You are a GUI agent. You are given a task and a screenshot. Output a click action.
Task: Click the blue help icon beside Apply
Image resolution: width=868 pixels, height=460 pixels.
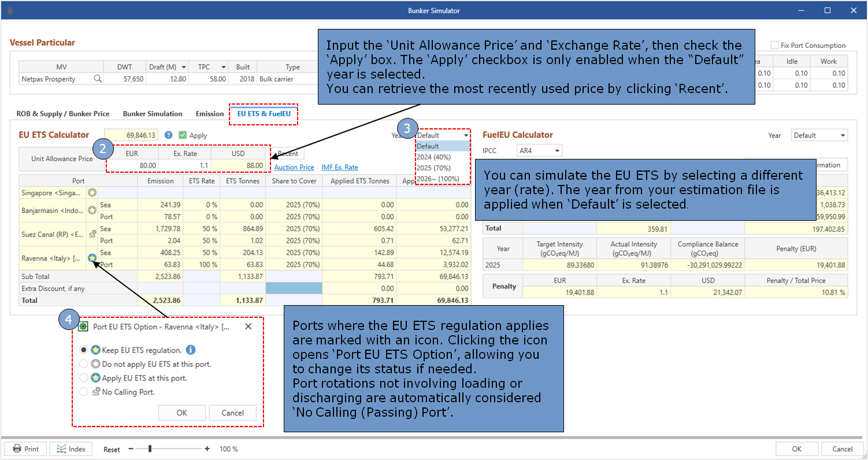pos(169,135)
